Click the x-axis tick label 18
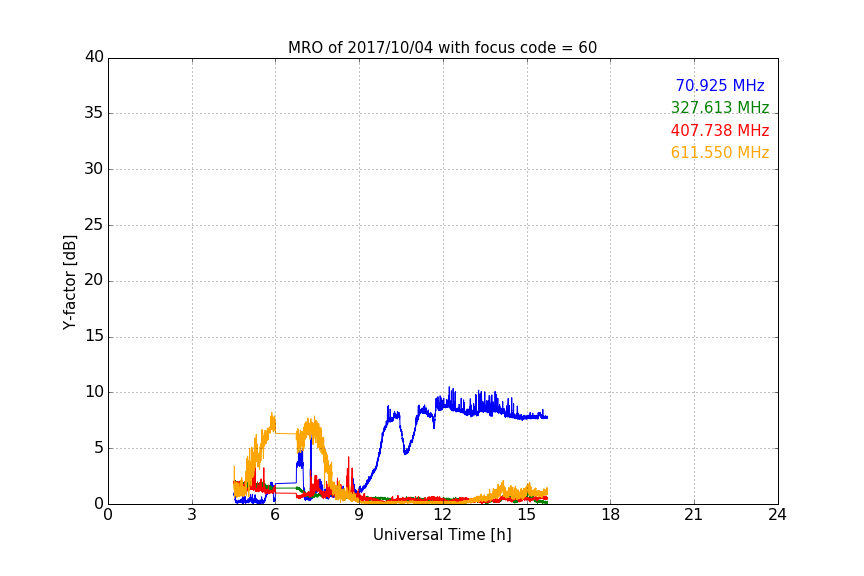The width and height of the screenshot is (864, 576). click(x=611, y=515)
